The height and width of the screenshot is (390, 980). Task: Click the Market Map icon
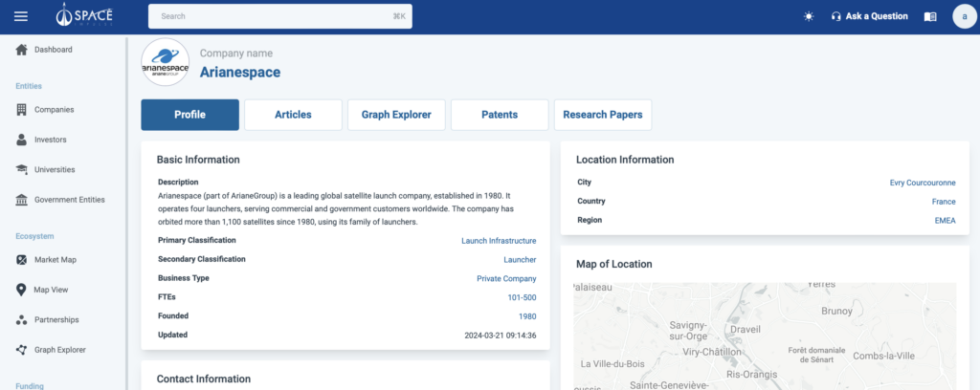21,260
